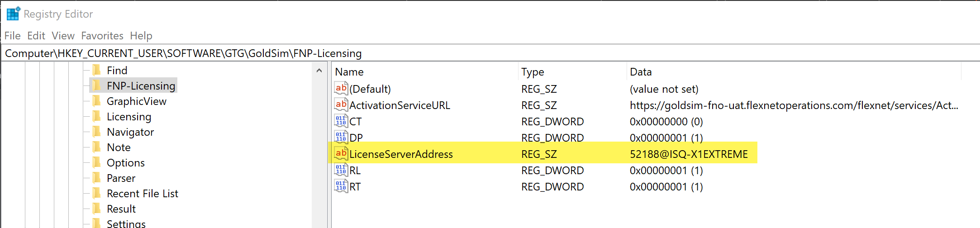Select the Options key label
This screenshot has height=228, width=980.
[x=126, y=163]
